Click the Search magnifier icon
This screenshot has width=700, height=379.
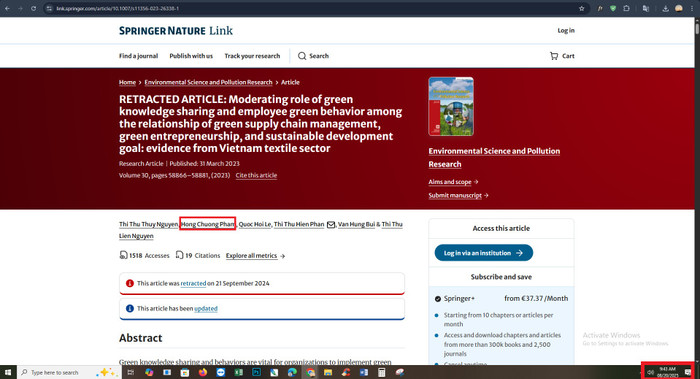pyautogui.click(x=302, y=56)
